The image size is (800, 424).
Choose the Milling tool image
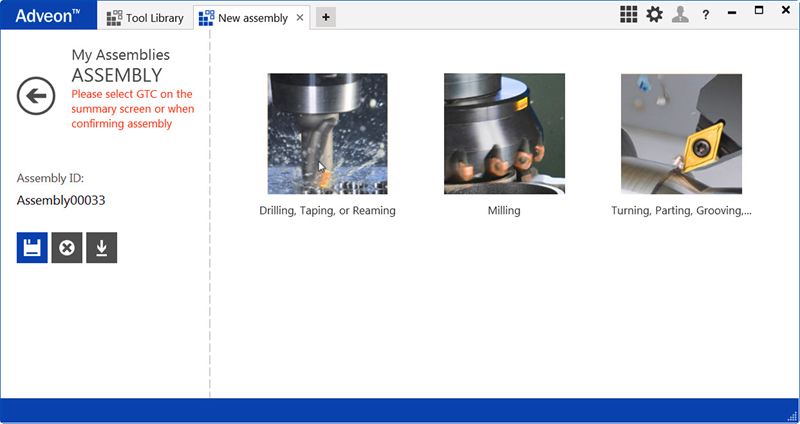coord(504,134)
